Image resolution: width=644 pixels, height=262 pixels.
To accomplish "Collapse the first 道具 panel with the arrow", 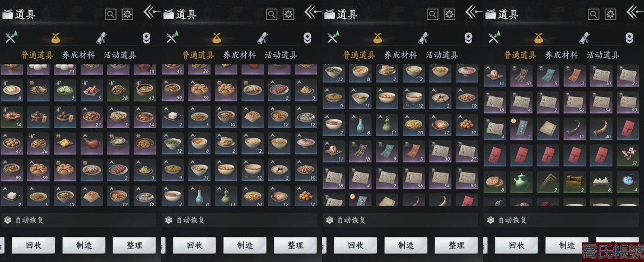I will point(152,12).
